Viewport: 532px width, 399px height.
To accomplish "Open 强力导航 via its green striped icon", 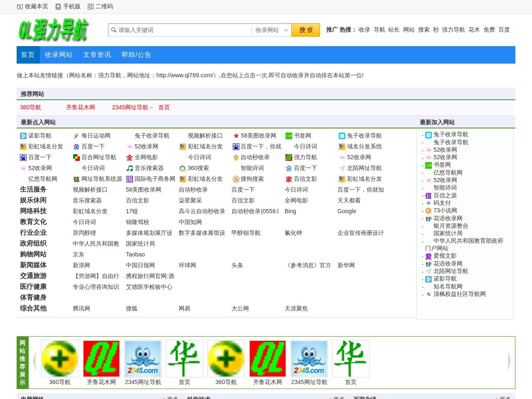I will click(x=289, y=157).
